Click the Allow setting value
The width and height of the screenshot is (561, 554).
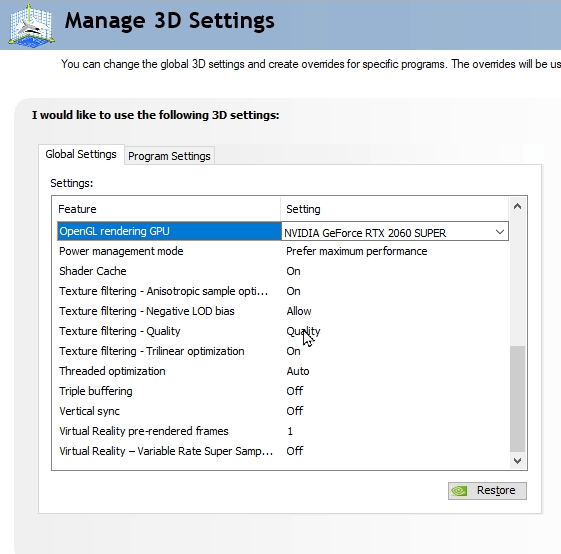point(299,311)
